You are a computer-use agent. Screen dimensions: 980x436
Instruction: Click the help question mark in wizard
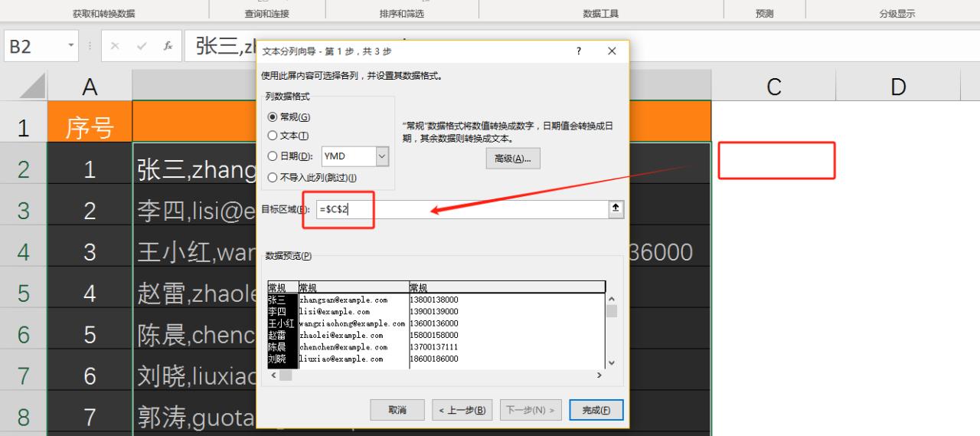578,51
